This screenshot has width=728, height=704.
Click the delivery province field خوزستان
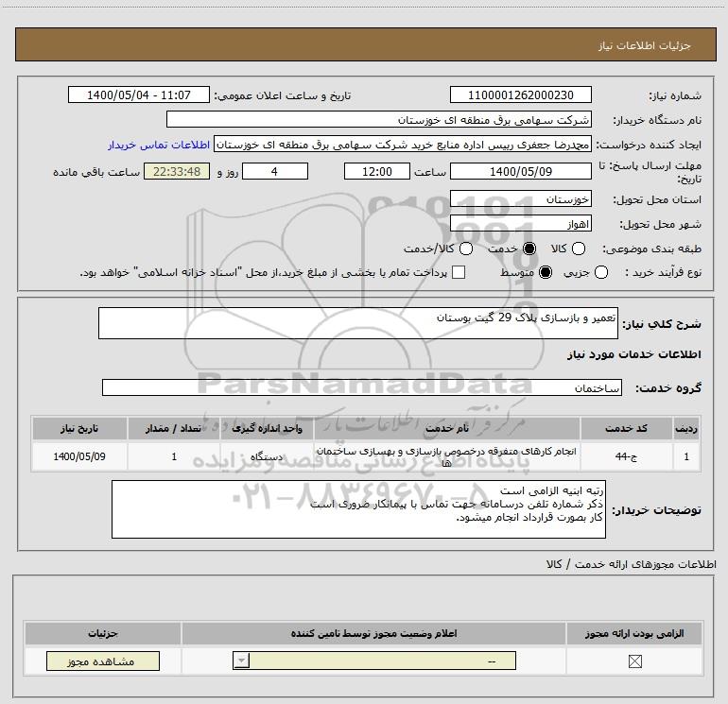pos(521,199)
